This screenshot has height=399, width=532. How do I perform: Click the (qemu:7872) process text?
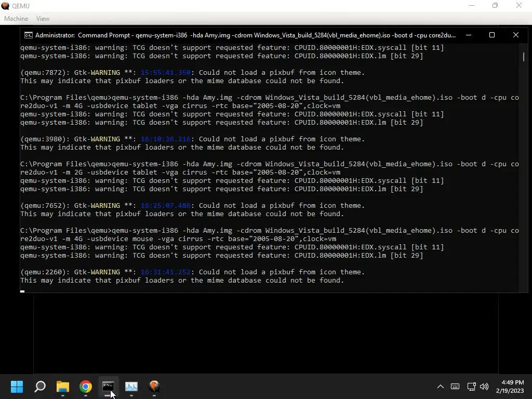pyautogui.click(x=45, y=73)
